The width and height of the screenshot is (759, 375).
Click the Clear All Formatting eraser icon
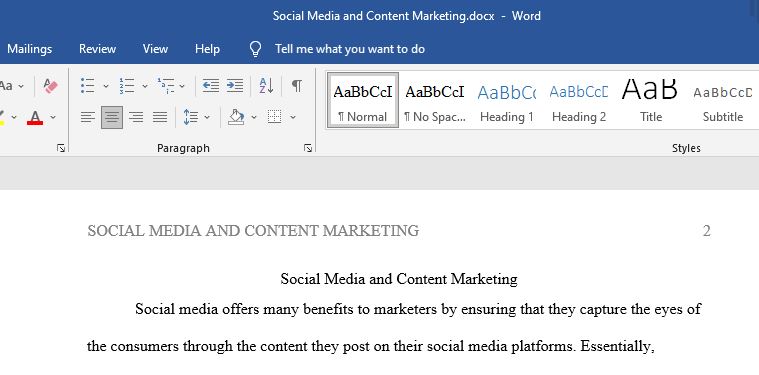50,86
